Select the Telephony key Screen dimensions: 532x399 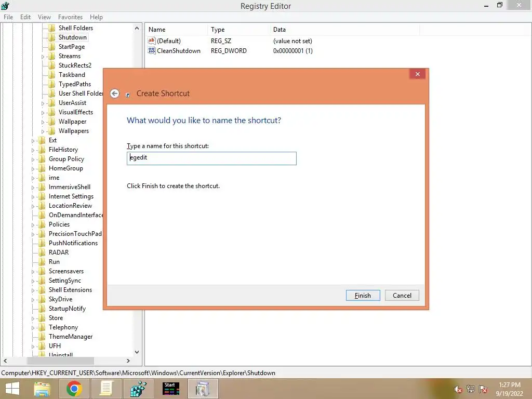(x=63, y=327)
